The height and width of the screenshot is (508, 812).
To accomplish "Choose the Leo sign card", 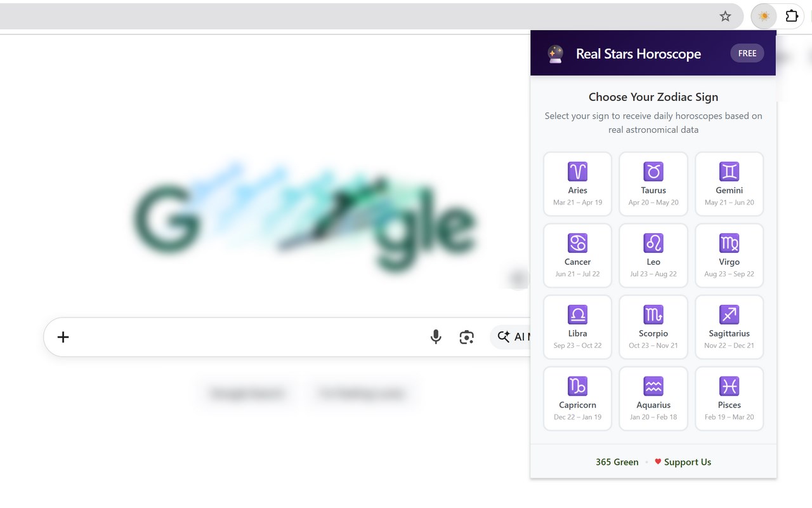I will coord(653,255).
